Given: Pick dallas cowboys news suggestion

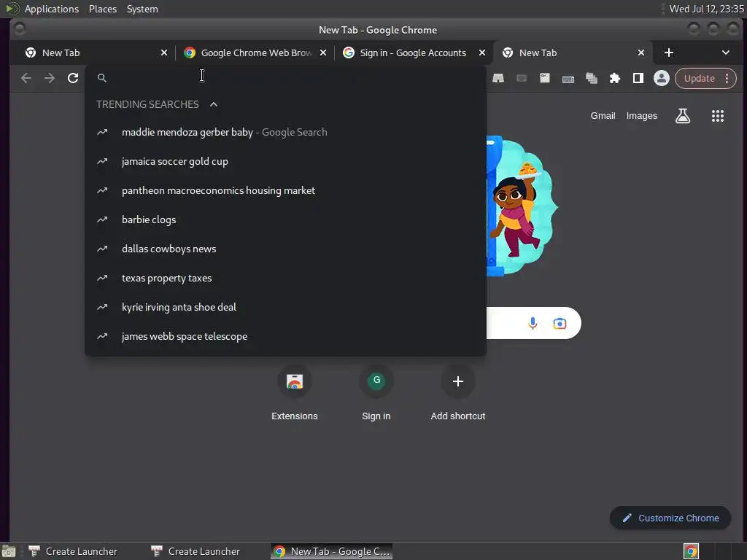Looking at the screenshot, I should [285, 249].
